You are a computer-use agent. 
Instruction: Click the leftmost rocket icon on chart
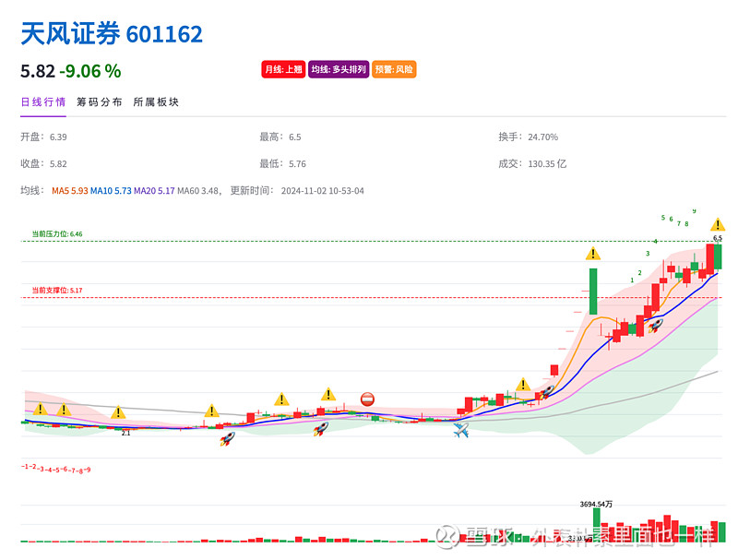tap(227, 439)
